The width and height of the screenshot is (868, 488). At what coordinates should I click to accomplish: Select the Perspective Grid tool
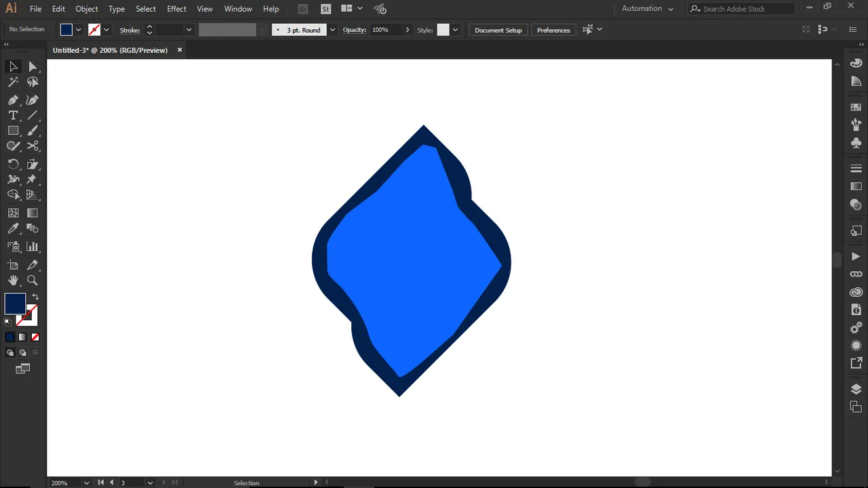tap(33, 195)
